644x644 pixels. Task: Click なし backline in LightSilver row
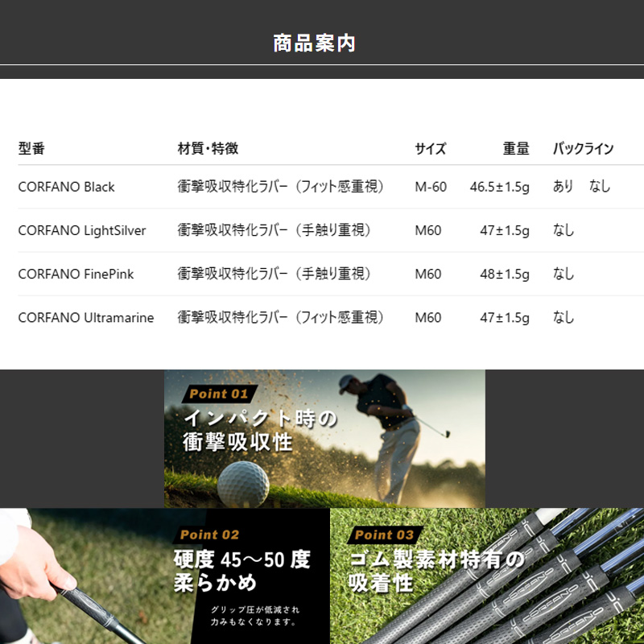(x=563, y=230)
